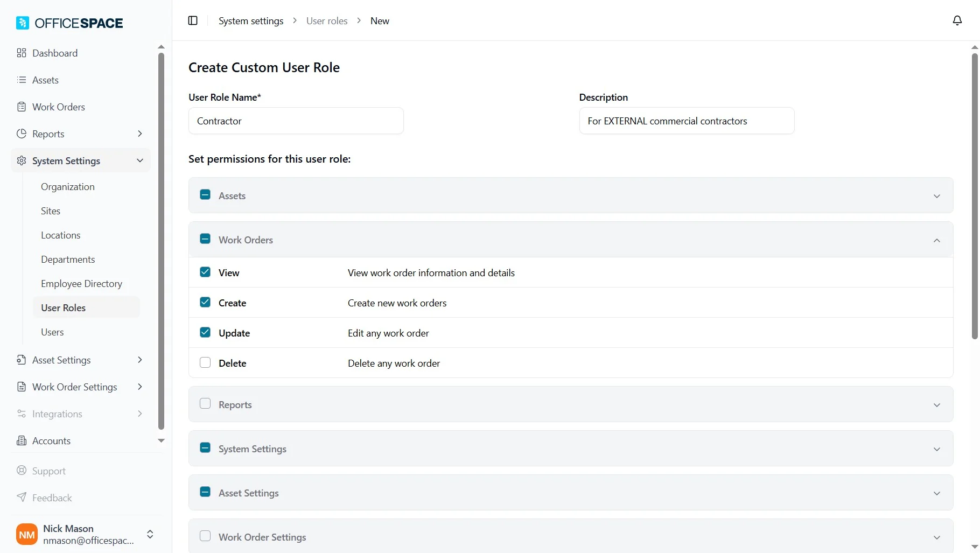The width and height of the screenshot is (980, 553).
Task: Go to User roles breadcrumb link
Action: (326, 20)
